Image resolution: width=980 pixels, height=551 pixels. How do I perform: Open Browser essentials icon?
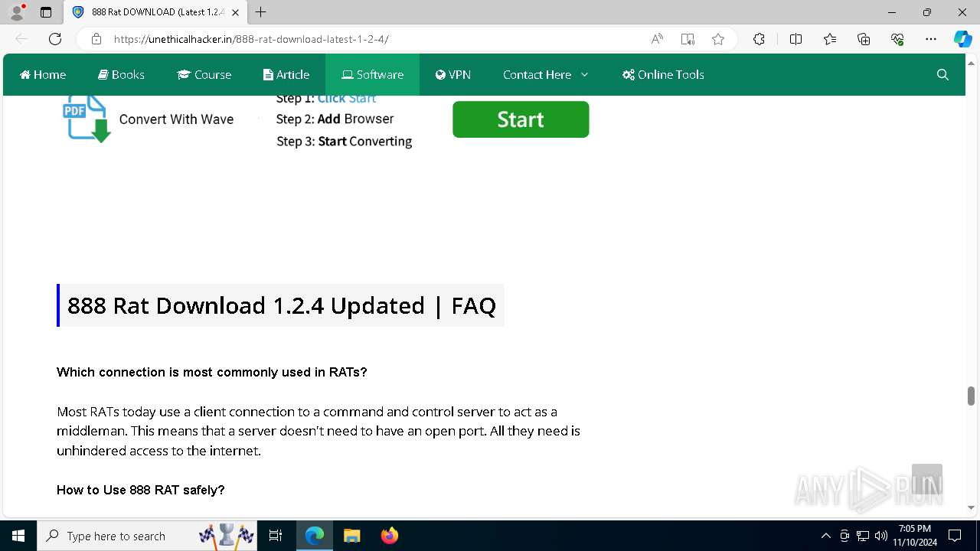click(897, 39)
